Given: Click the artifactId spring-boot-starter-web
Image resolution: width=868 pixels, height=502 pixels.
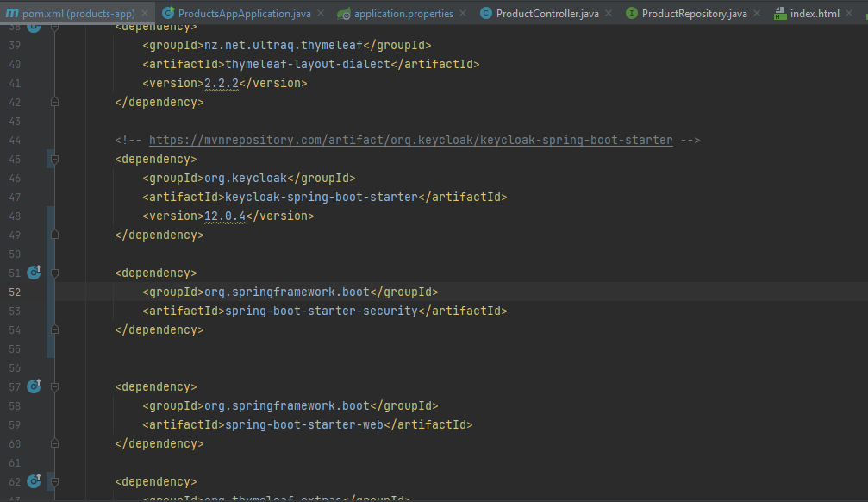Looking at the screenshot, I should tap(304, 424).
